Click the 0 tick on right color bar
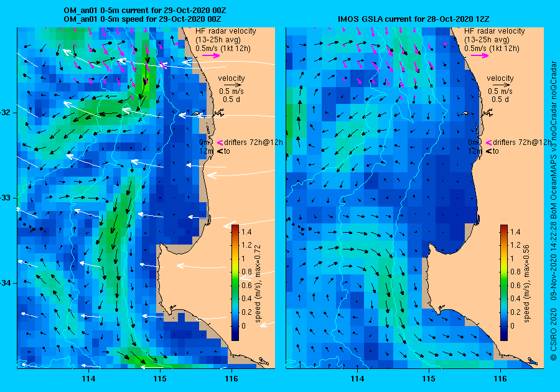This screenshot has width=560, height=392. (513, 325)
